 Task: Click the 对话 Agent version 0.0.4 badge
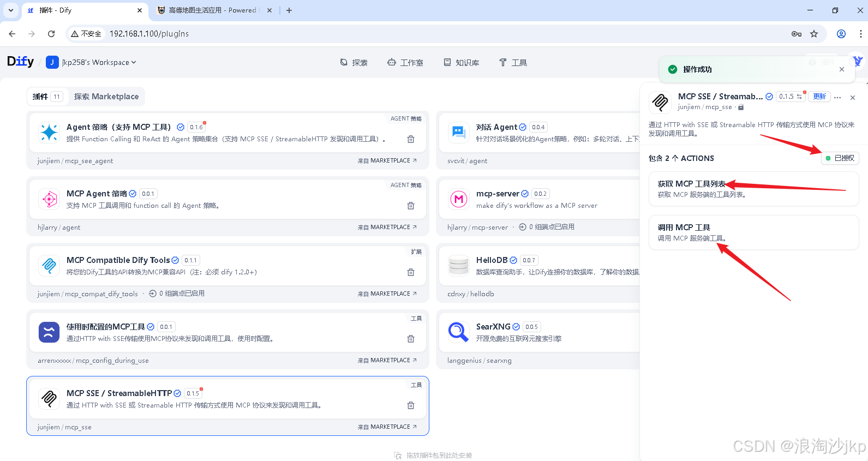[x=538, y=127]
